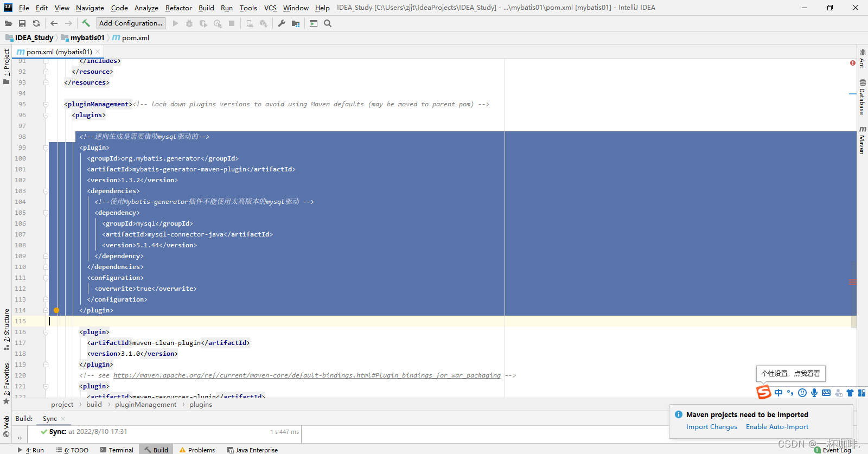Click pluginManagement in the XML breadcrumb bar
The image size is (868, 454).
[x=145, y=405]
